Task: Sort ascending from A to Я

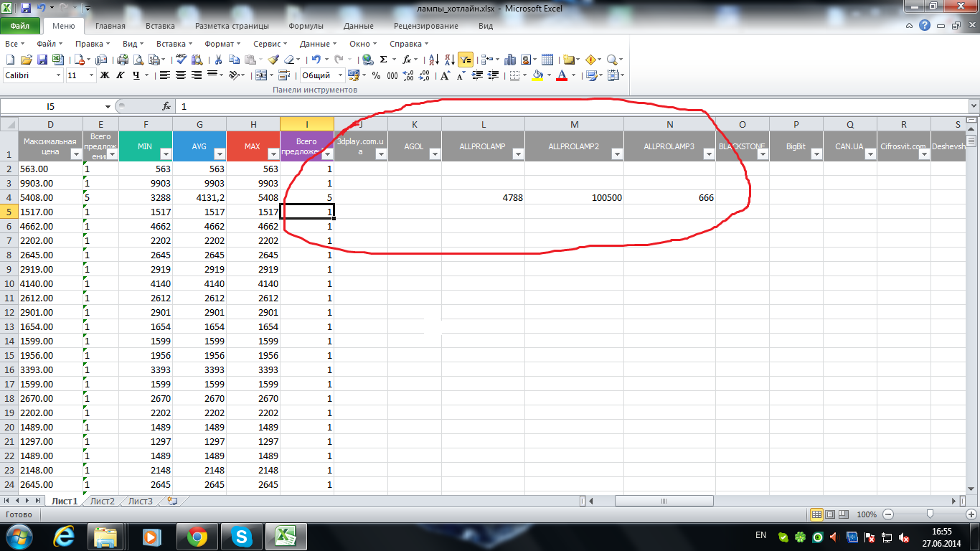Action: (x=433, y=60)
